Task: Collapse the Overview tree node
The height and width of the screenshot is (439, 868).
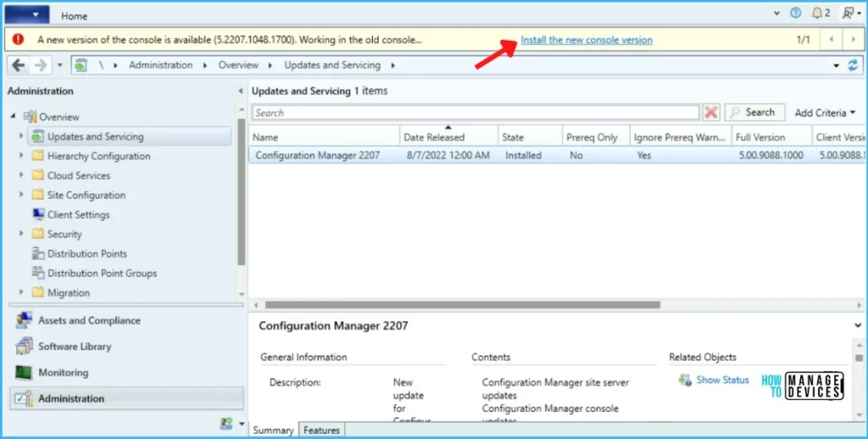Action: coord(13,117)
